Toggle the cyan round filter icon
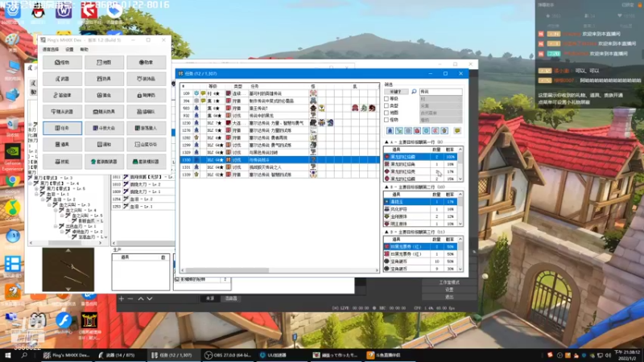 [427, 130]
